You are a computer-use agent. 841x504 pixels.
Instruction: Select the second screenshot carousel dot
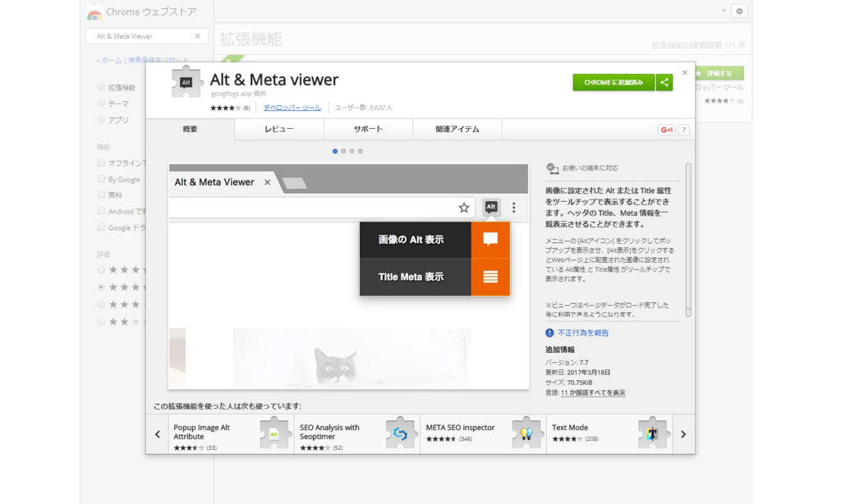[344, 151]
